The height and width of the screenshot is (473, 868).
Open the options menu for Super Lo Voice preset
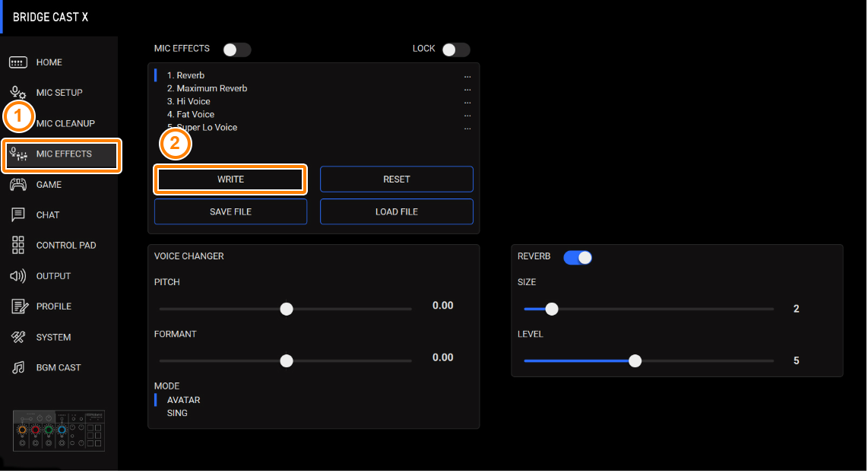(x=467, y=128)
